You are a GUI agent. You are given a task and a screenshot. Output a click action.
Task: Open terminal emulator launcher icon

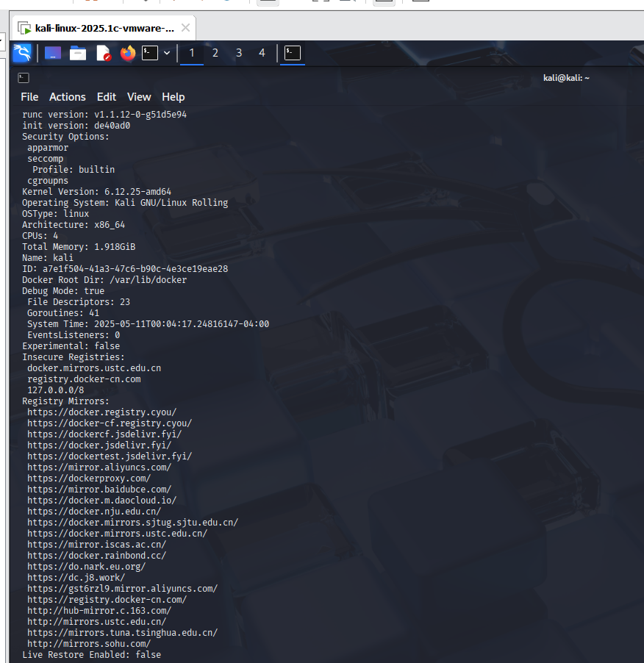pos(150,53)
